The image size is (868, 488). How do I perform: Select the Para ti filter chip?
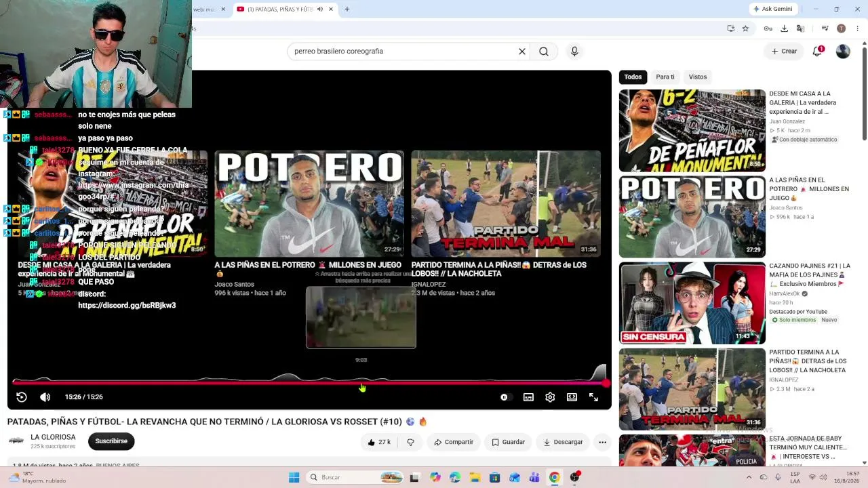[x=665, y=77]
